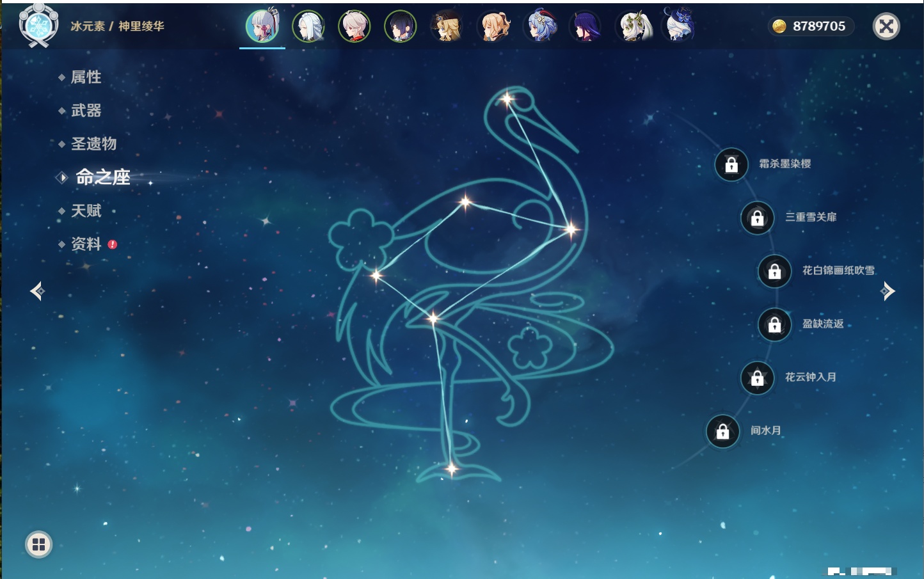Open the grid menu icon at bottom left
The image size is (924, 579).
(38, 544)
